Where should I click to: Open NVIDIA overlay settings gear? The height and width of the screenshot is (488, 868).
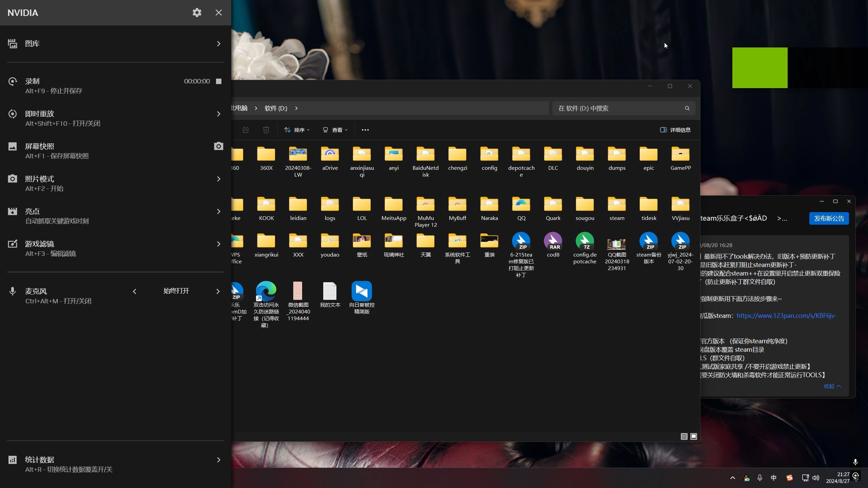pos(197,13)
